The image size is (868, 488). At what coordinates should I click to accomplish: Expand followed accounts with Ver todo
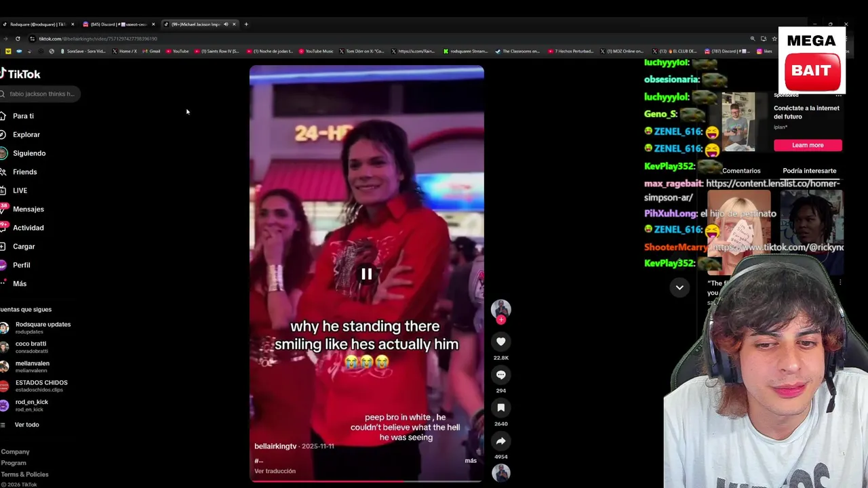tap(20, 425)
